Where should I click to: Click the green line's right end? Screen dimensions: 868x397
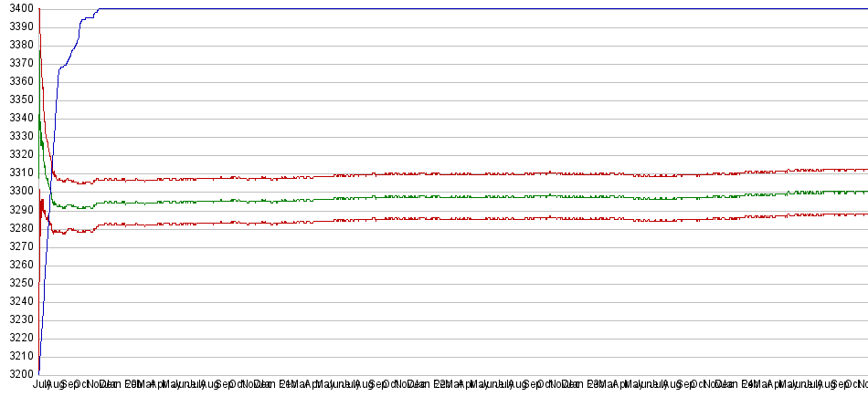pos(863,192)
